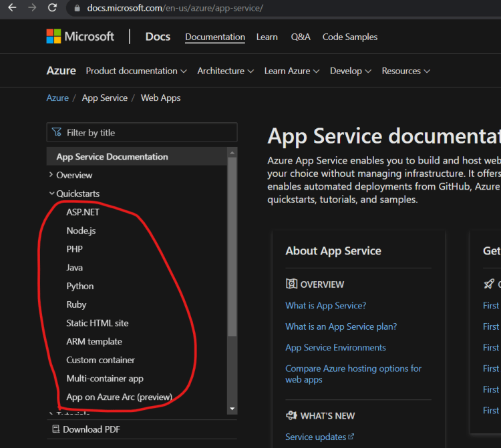Collapse the Quickstarts tree node
Image resolution: width=501 pixels, height=448 pixels.
click(x=51, y=193)
